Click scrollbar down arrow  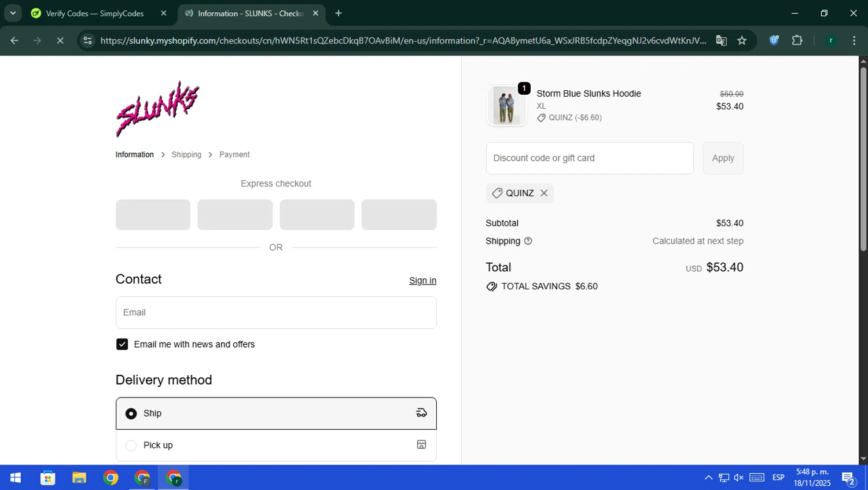[863, 459]
